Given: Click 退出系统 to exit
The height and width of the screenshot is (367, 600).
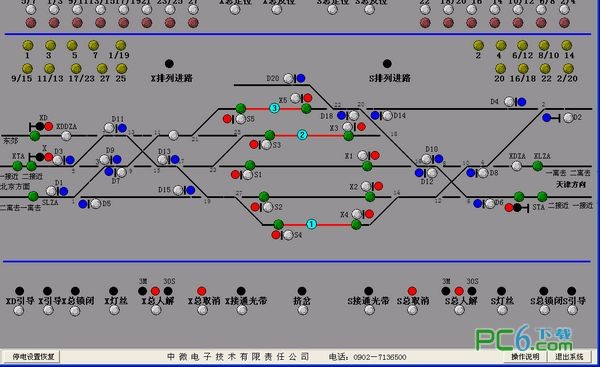Looking at the screenshot, I should (569, 357).
